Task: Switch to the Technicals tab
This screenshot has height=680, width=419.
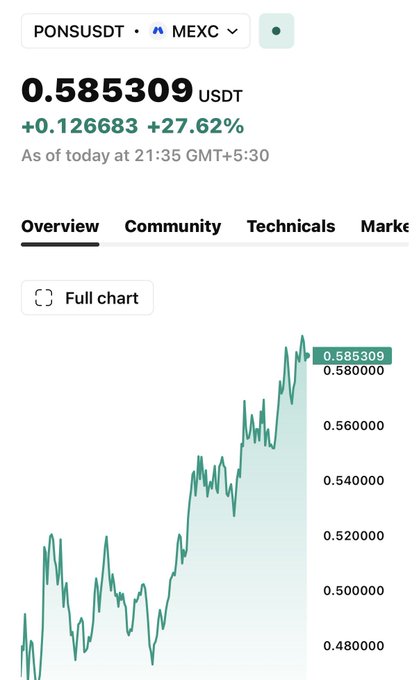Action: pos(291,226)
